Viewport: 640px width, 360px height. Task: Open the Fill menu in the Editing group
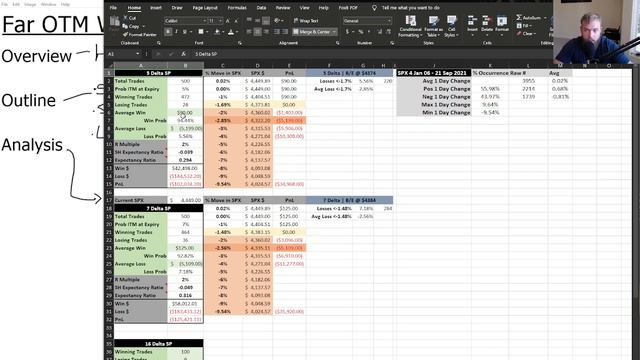pyautogui.click(x=523, y=26)
